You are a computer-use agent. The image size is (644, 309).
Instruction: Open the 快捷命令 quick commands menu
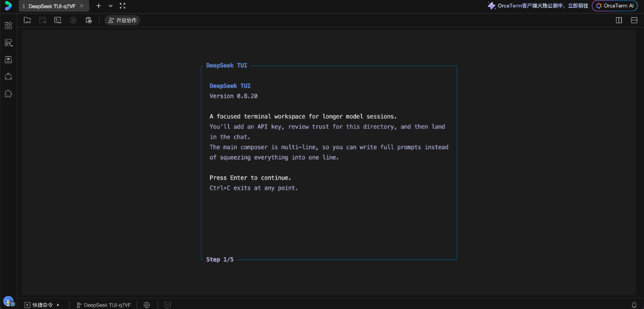(42, 305)
